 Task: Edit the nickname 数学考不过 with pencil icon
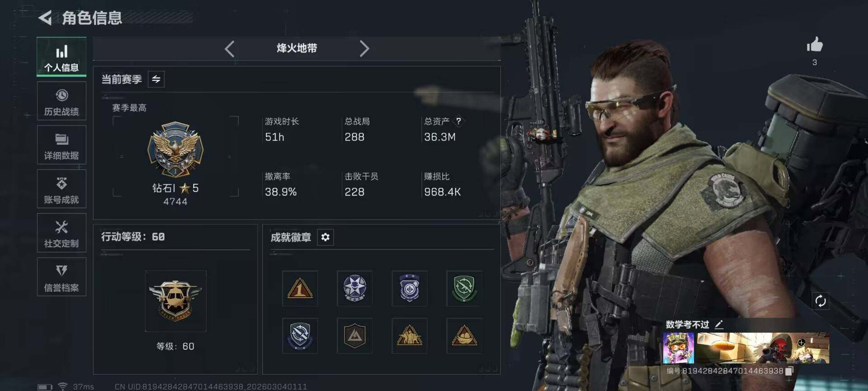(x=719, y=324)
